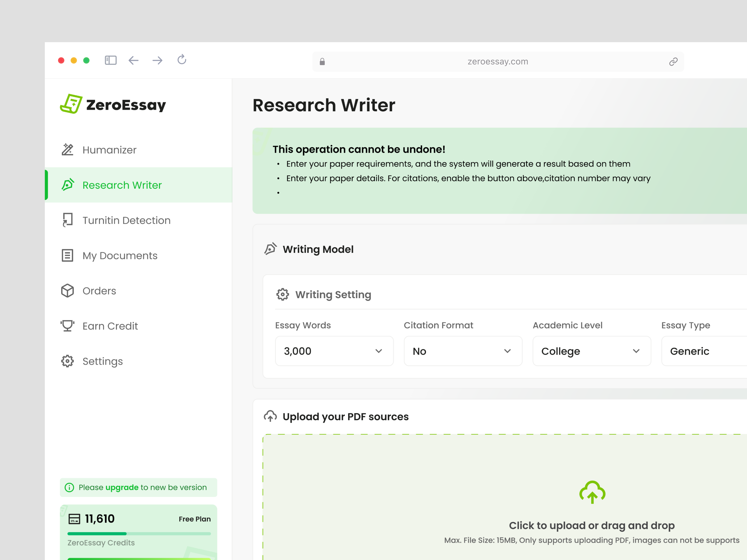Select the Humanizer tool icon
The width and height of the screenshot is (747, 560).
[x=67, y=150]
